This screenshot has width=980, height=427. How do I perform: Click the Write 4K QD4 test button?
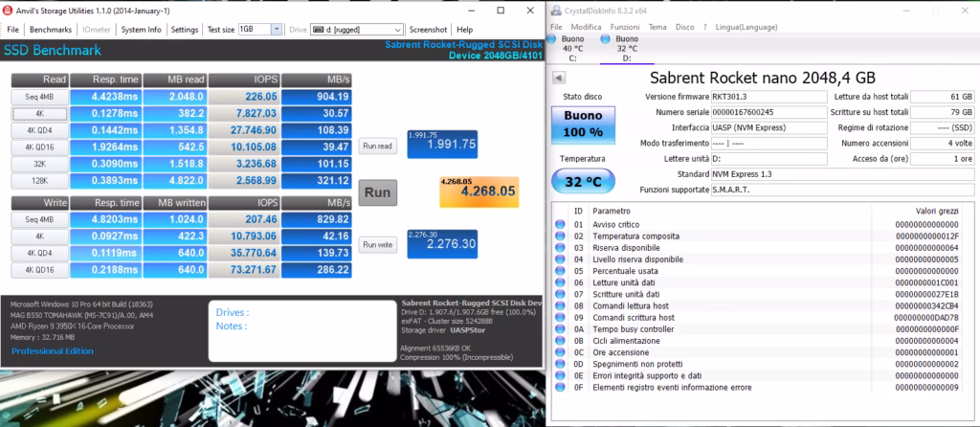click(38, 253)
